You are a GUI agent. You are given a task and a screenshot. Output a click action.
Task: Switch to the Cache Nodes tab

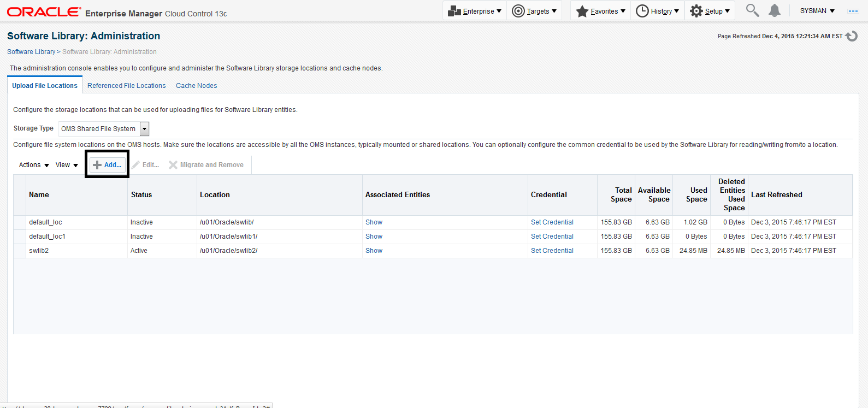[x=196, y=86]
